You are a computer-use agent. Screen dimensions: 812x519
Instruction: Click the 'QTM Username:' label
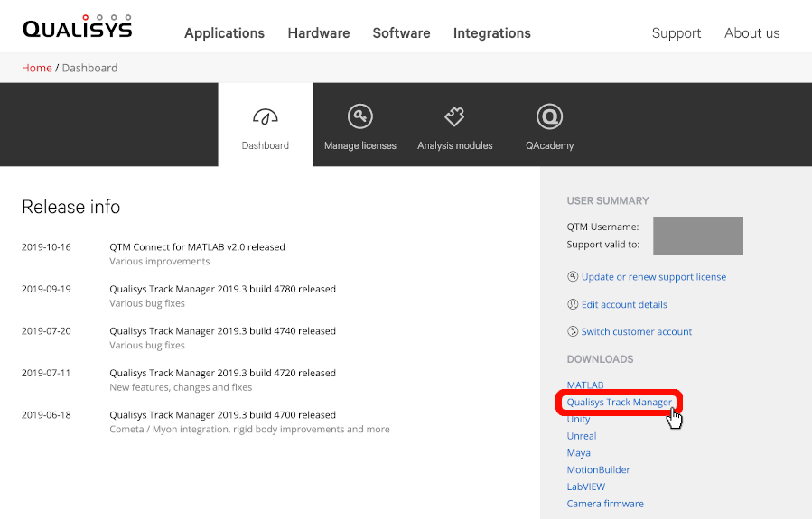pos(602,227)
